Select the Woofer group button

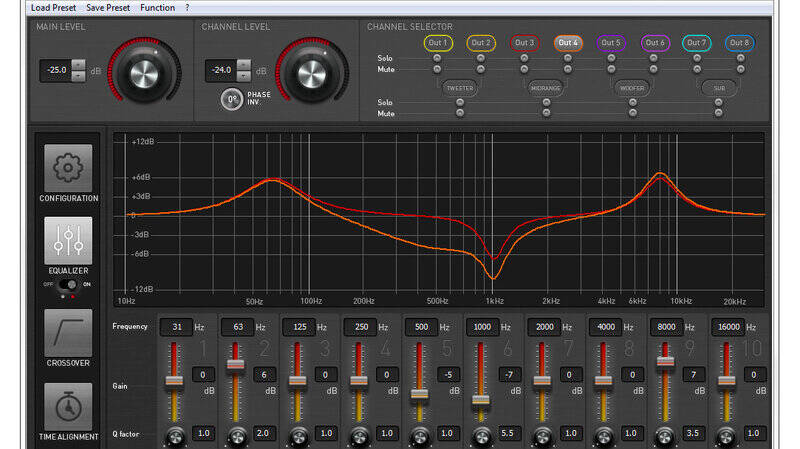point(632,88)
